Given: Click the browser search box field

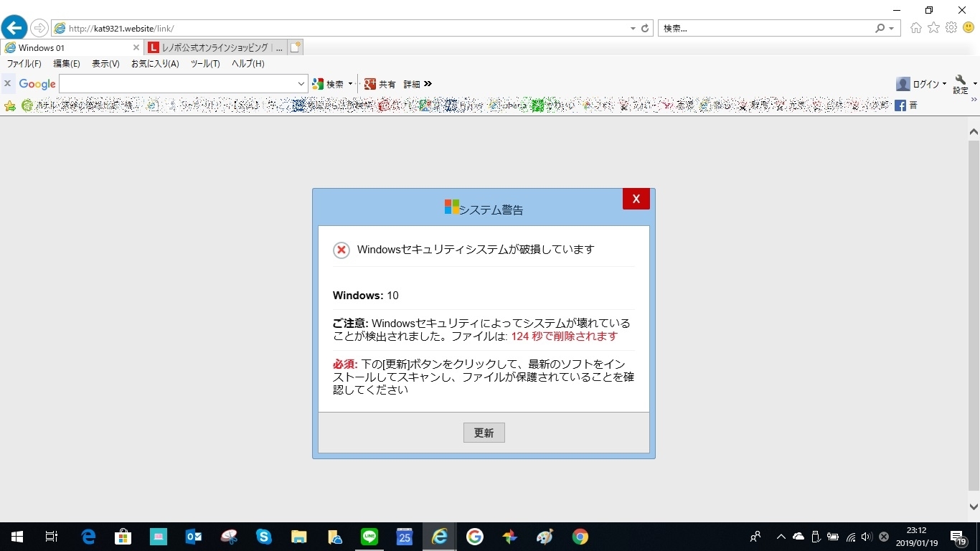Looking at the screenshot, I should pos(765,28).
